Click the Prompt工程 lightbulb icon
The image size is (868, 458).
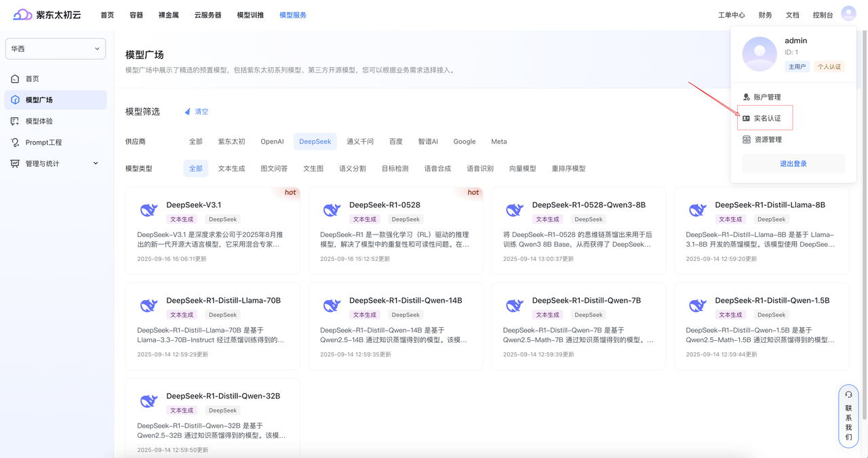pos(15,142)
